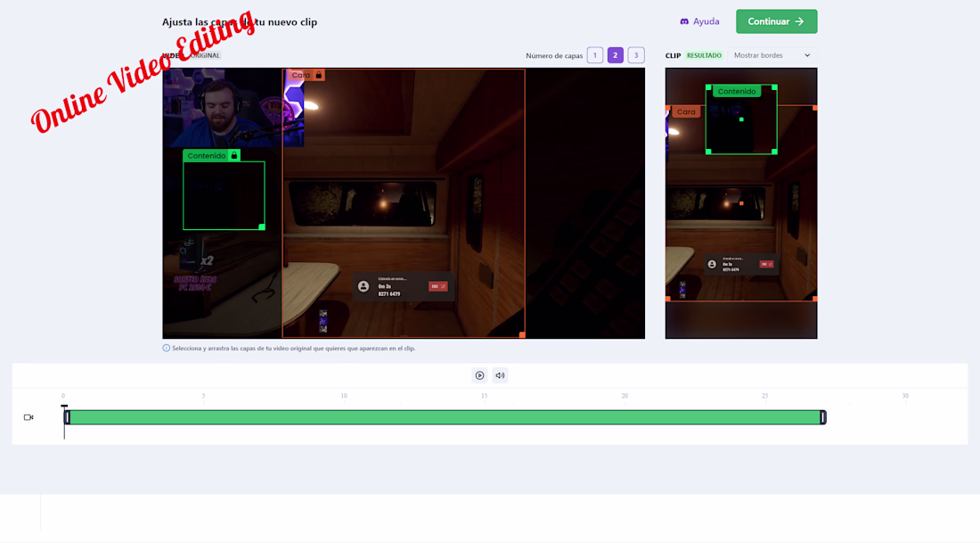Viewport: 980px width, 543px height.
Task: Select the Cara label in original video
Action: click(300, 75)
